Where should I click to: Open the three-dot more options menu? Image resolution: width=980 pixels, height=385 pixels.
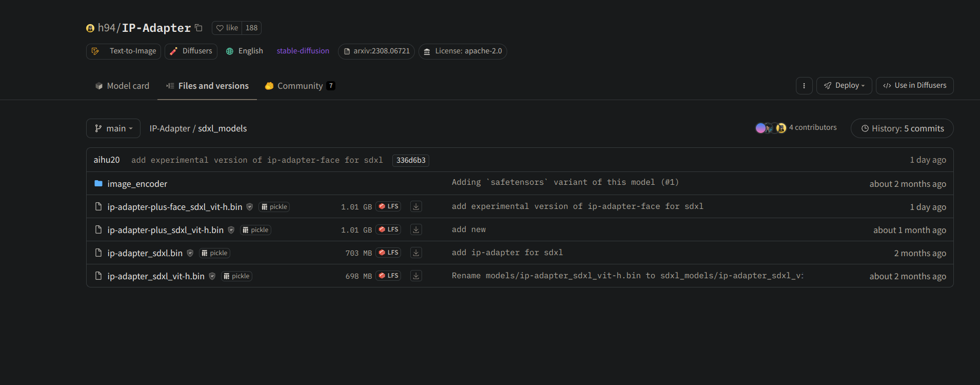[804, 86]
